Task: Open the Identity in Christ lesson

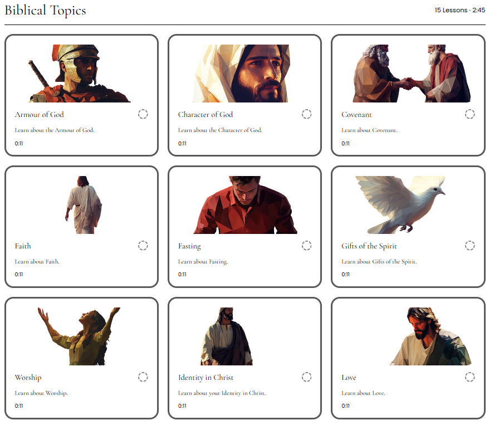Action: click(207, 377)
